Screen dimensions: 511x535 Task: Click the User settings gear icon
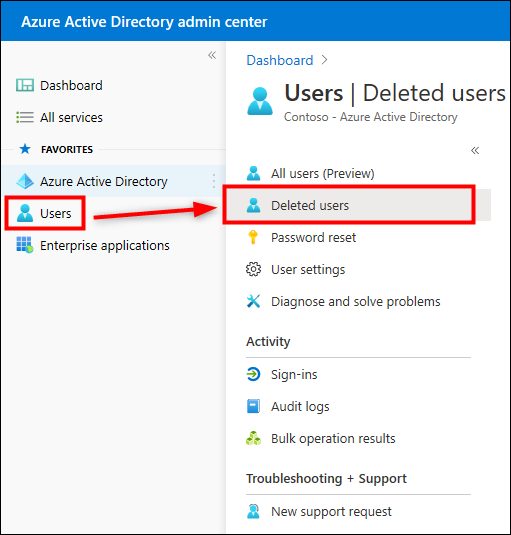[253, 269]
